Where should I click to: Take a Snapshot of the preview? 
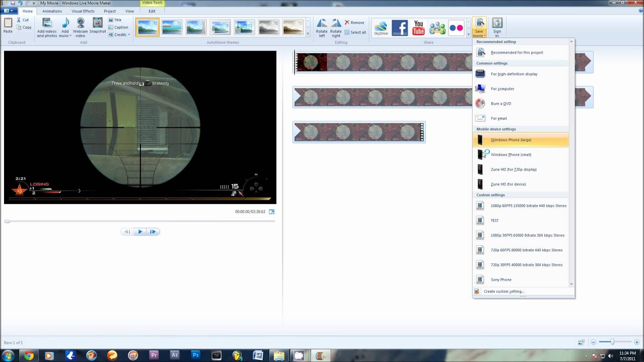98,26
